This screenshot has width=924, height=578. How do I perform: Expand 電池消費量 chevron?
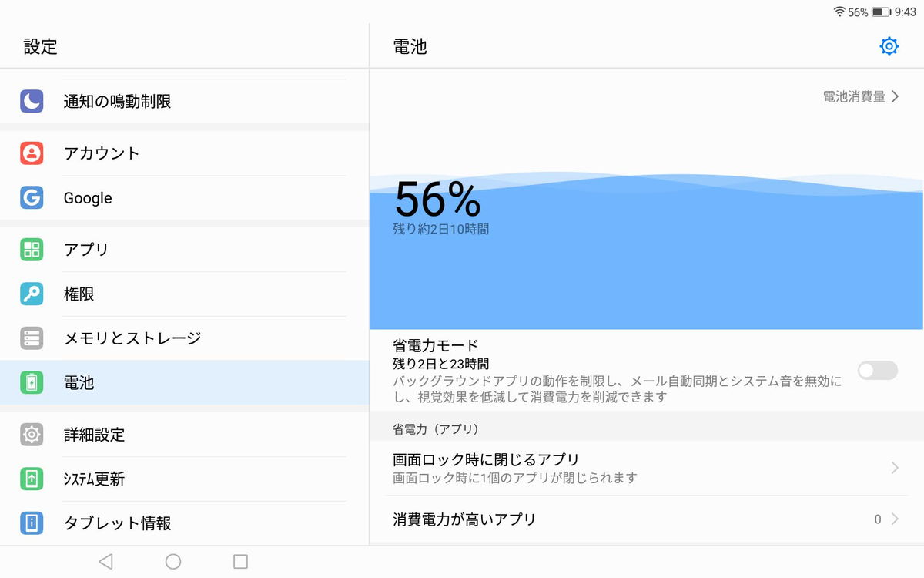point(895,96)
